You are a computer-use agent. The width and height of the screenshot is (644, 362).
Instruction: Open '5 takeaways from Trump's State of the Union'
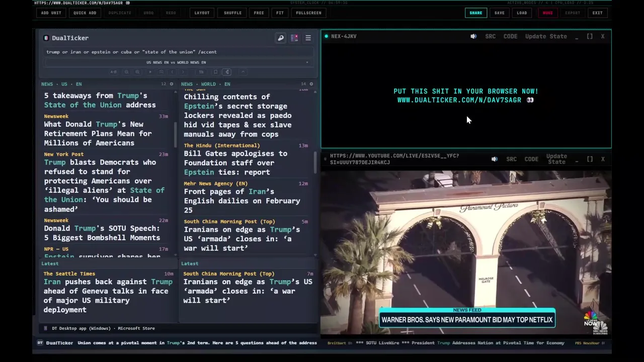point(100,100)
